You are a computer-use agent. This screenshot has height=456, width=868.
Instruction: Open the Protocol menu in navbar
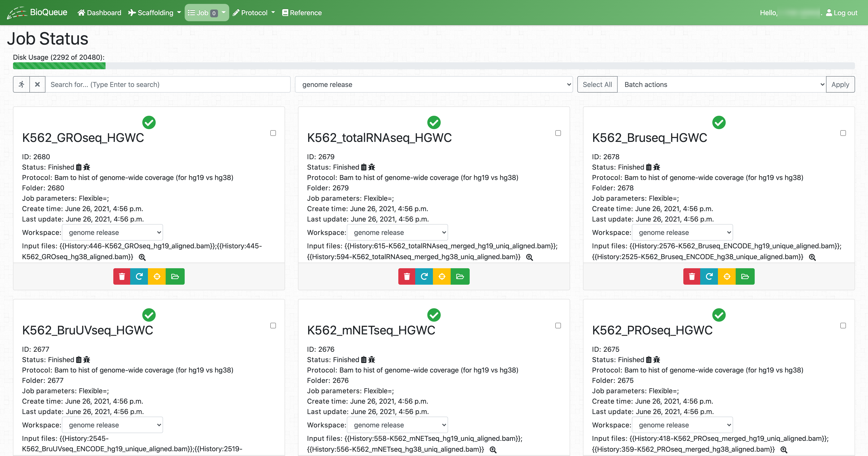pyautogui.click(x=254, y=13)
